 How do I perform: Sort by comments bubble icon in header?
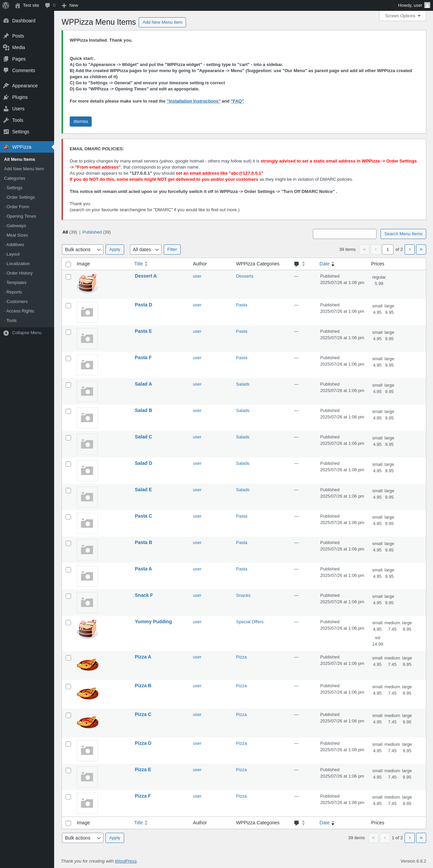click(x=296, y=264)
